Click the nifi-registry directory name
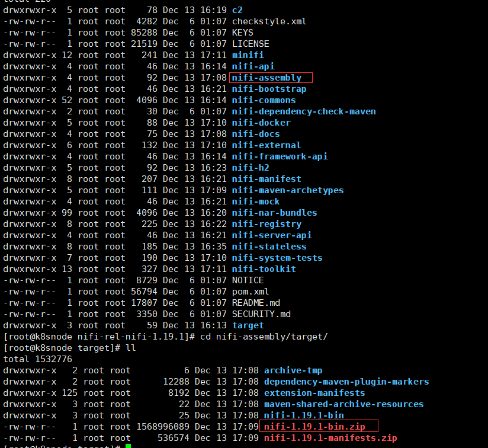Screen dimensions: 488x448 pyautogui.click(x=267, y=224)
